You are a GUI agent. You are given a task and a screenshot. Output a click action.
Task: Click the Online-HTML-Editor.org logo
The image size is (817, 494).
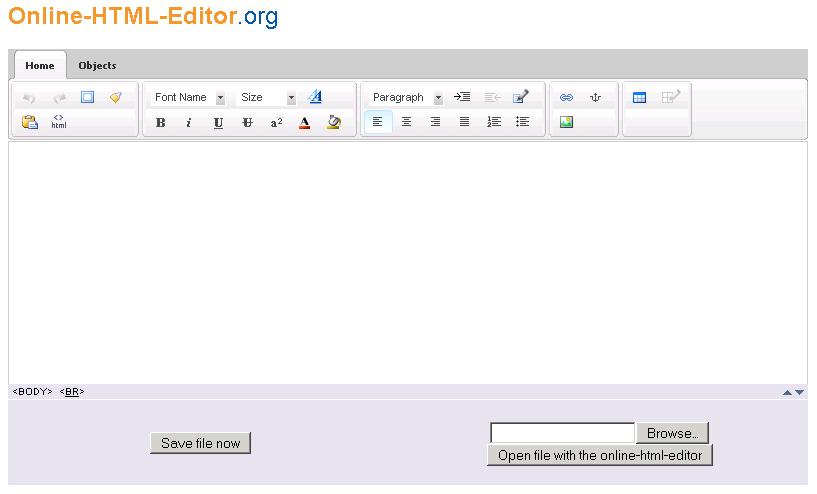[x=143, y=16]
